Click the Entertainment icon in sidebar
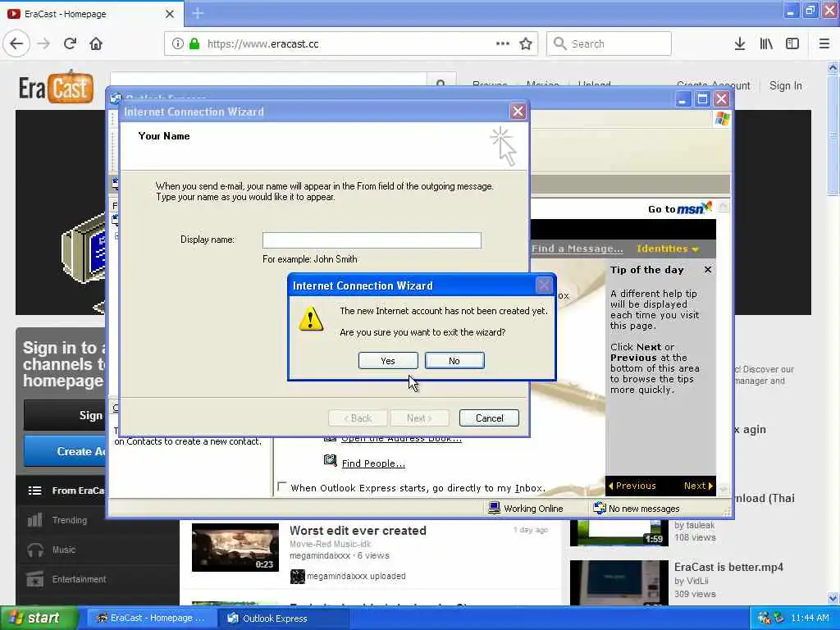The width and height of the screenshot is (840, 630). [34, 579]
